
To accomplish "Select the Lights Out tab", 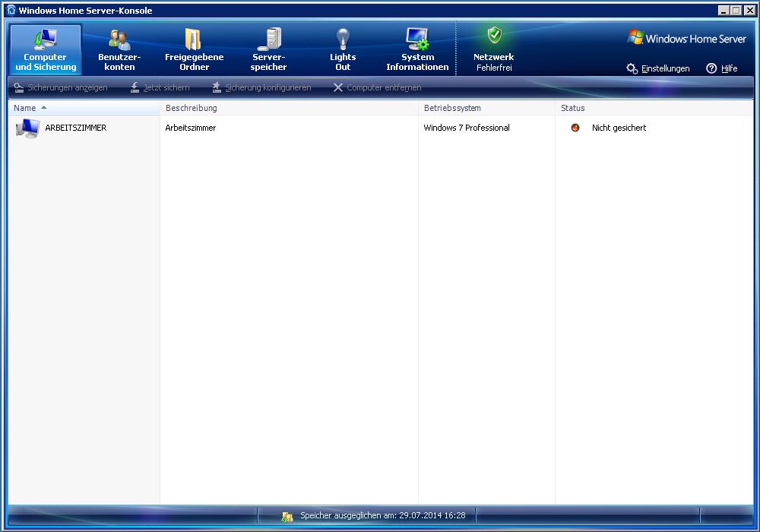I will point(343,49).
